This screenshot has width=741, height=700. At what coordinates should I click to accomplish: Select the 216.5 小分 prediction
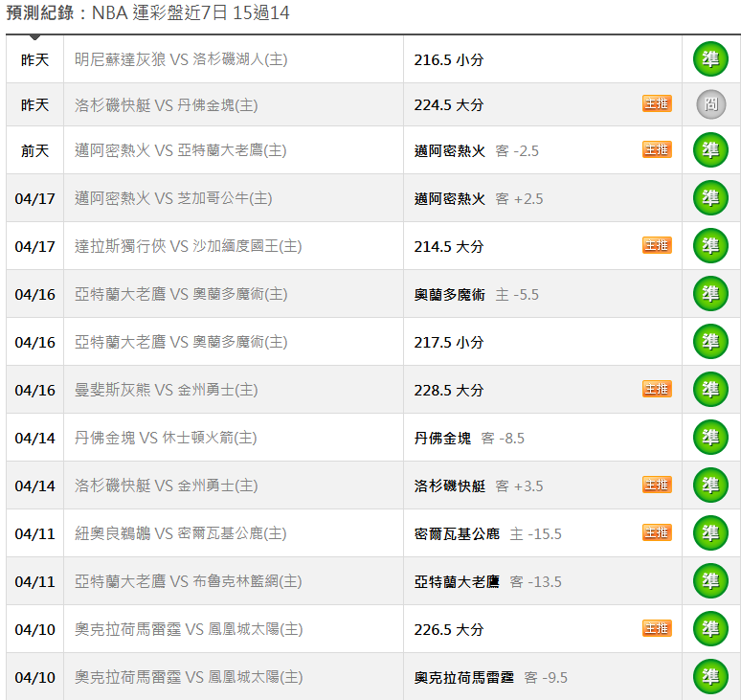click(449, 60)
